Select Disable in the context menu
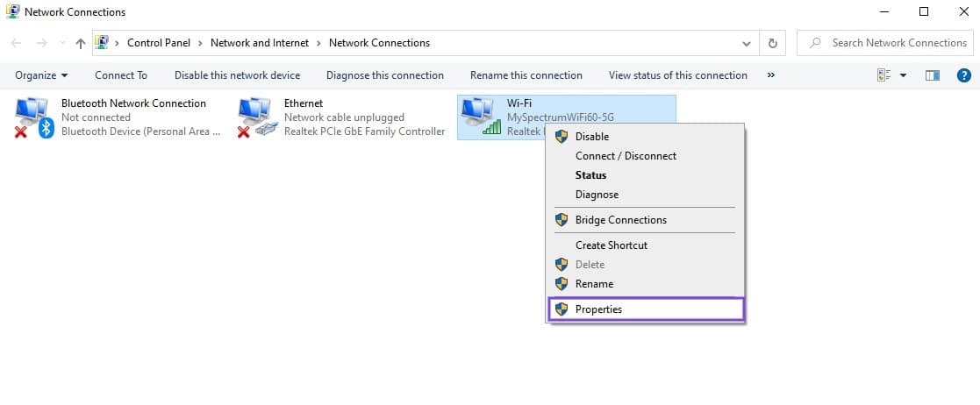 click(x=591, y=137)
